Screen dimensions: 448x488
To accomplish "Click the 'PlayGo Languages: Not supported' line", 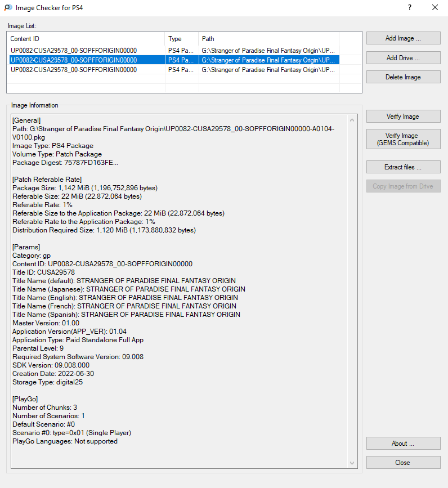I will point(65,441).
